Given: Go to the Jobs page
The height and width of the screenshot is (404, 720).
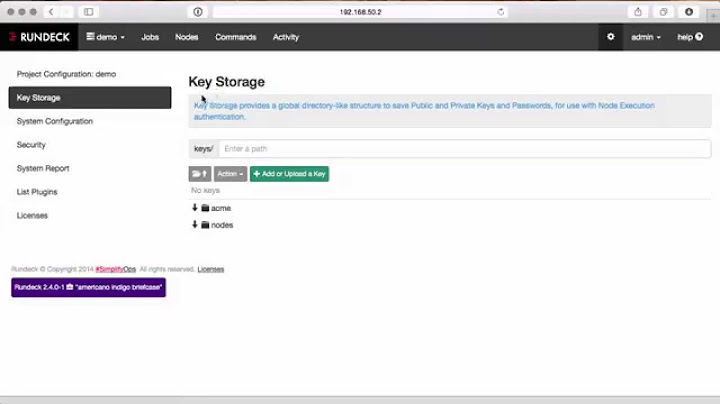Looking at the screenshot, I should [x=150, y=37].
